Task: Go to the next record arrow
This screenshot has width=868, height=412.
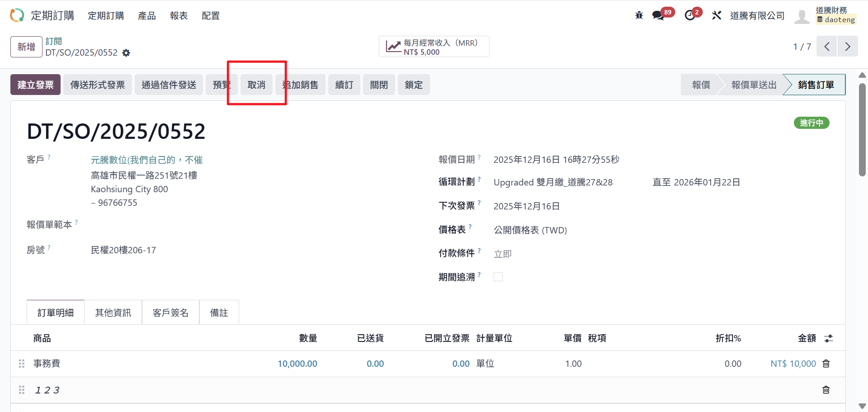Action: (x=848, y=47)
